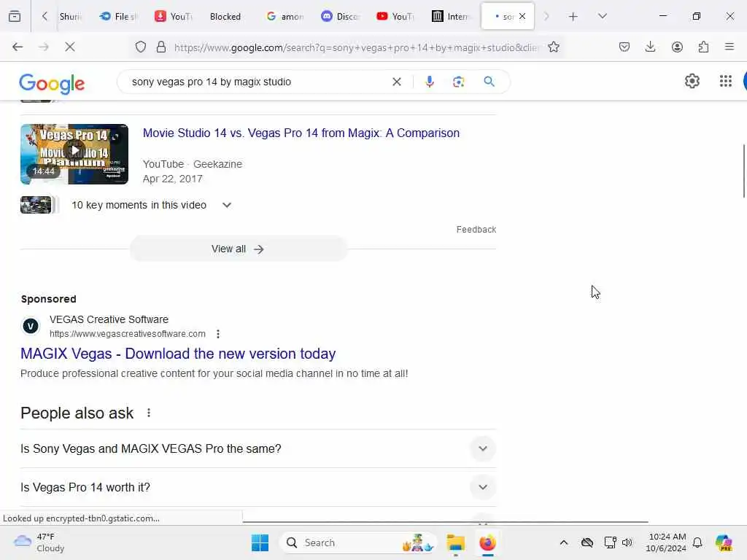The width and height of the screenshot is (747, 560).
Task: Save page to Pocket
Action: (x=624, y=47)
